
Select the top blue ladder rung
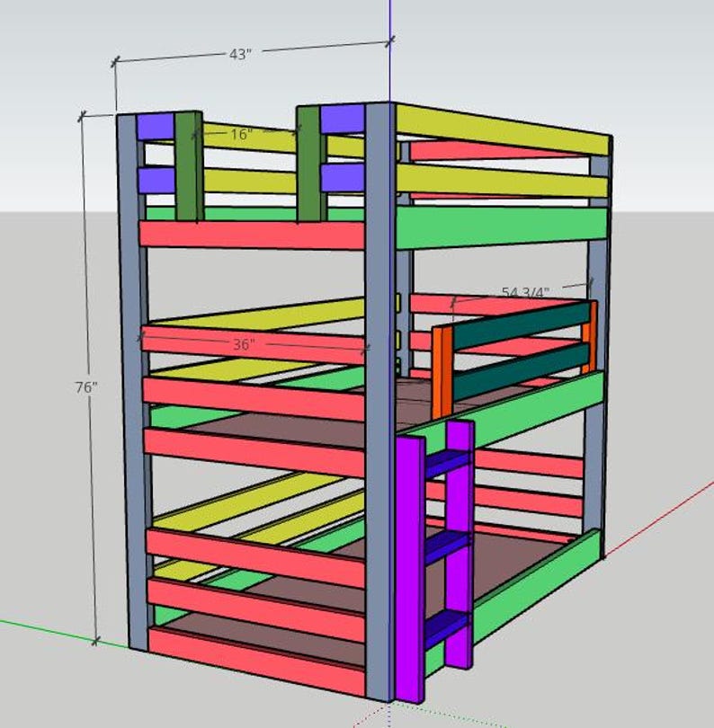[449, 464]
